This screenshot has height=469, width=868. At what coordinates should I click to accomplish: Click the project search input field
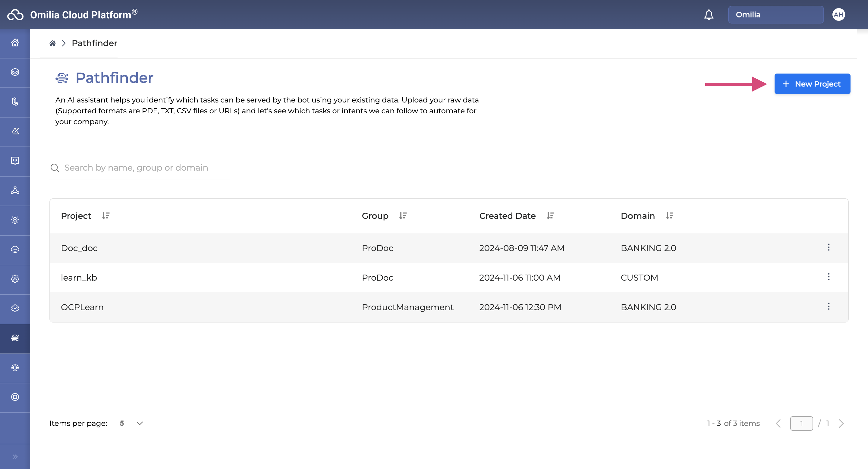pyautogui.click(x=142, y=168)
